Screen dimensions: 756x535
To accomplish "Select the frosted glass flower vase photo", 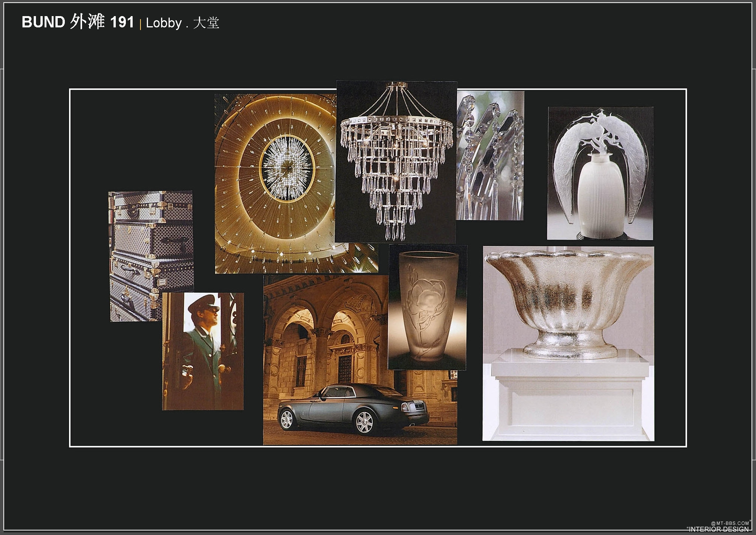I will click(x=428, y=307).
